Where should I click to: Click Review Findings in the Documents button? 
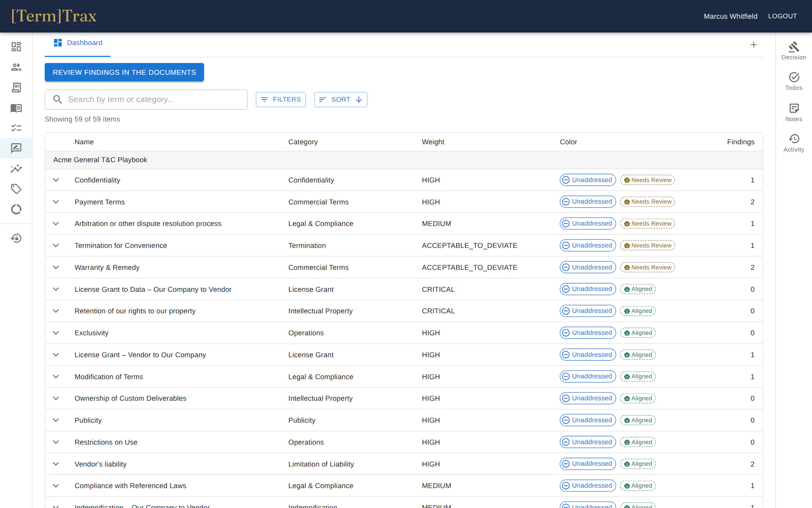click(124, 72)
